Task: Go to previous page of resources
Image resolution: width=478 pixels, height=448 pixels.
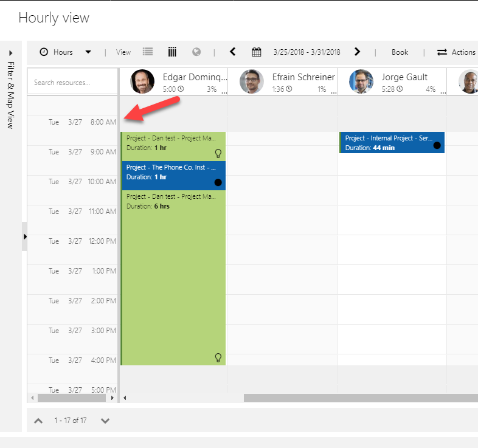Action: coord(38,421)
